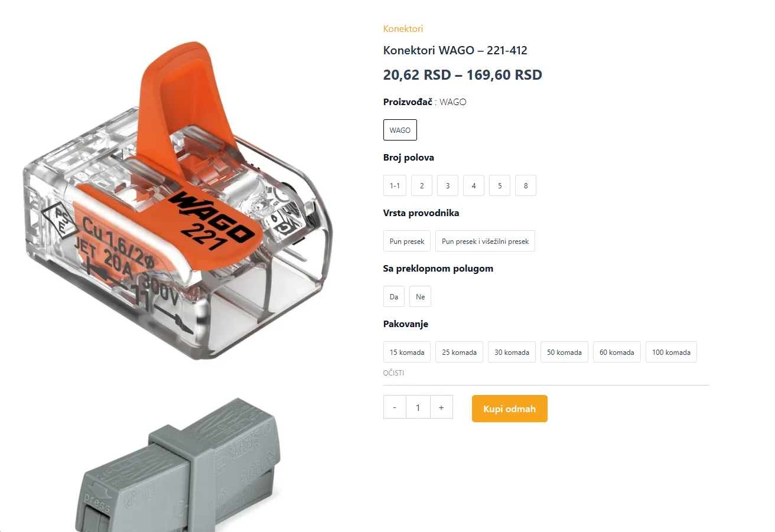Select the WAGO manufacturer option

pos(400,130)
